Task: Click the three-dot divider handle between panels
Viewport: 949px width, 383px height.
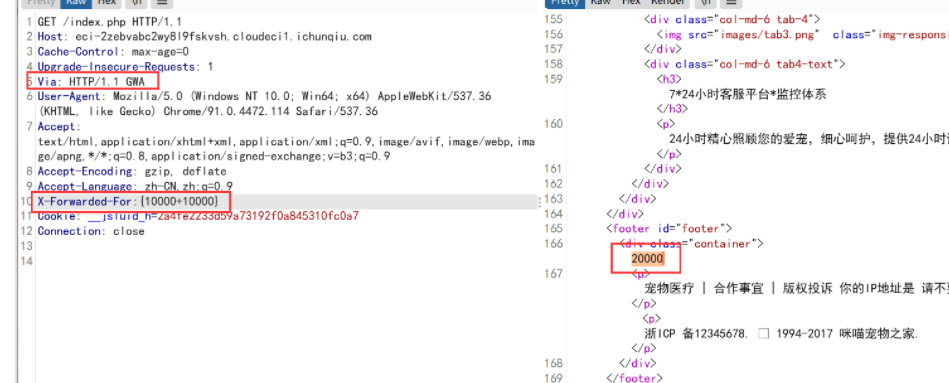Action: (x=540, y=202)
